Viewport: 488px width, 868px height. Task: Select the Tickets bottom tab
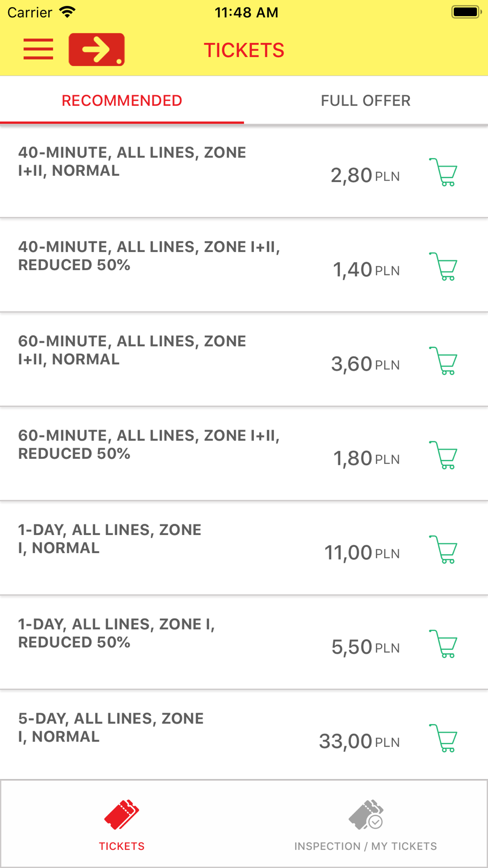[x=122, y=825]
